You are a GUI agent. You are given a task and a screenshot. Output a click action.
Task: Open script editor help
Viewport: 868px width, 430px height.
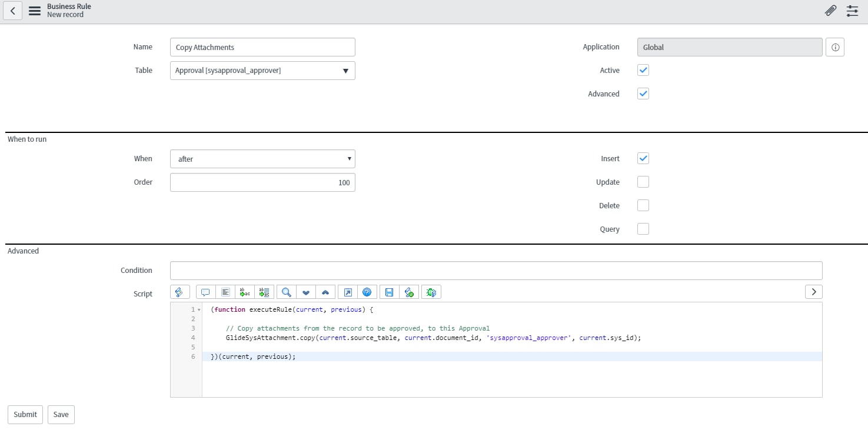click(367, 292)
